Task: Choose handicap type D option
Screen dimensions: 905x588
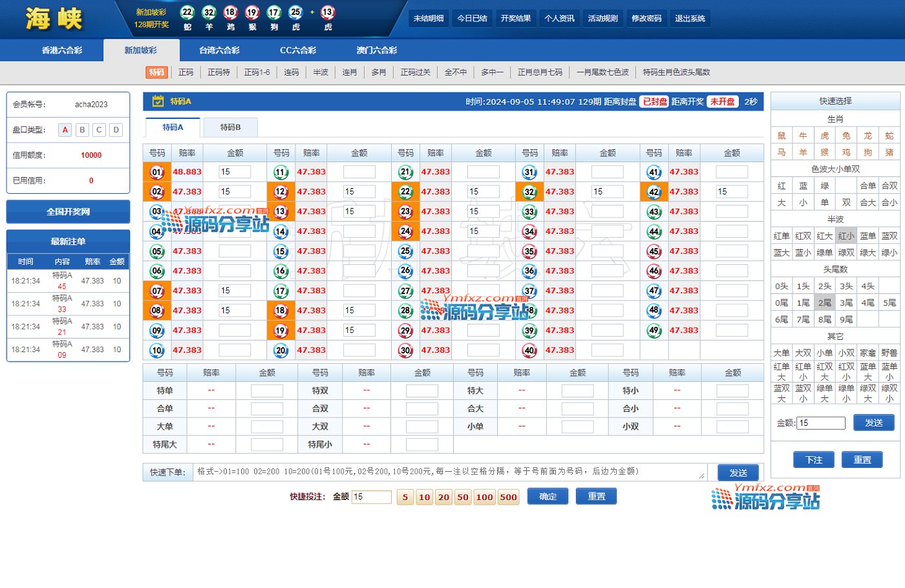Action: [x=116, y=130]
